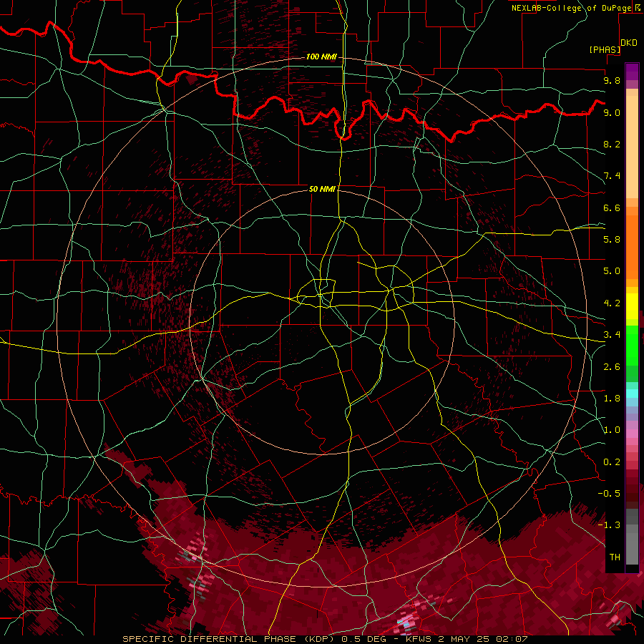This screenshot has width=644, height=644.
Task: Click the 9.8 value on the scale
Action: coord(612,80)
